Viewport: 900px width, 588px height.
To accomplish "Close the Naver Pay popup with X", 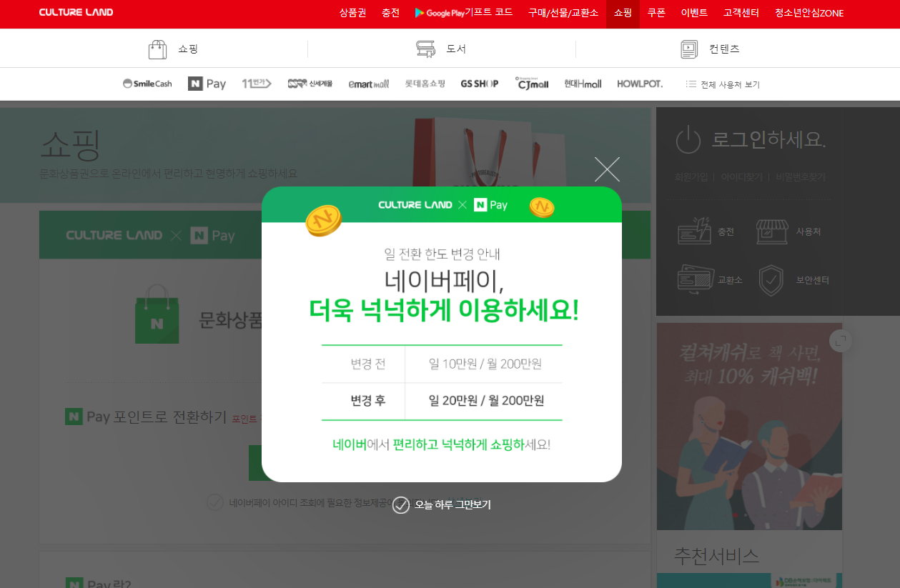I will click(607, 169).
